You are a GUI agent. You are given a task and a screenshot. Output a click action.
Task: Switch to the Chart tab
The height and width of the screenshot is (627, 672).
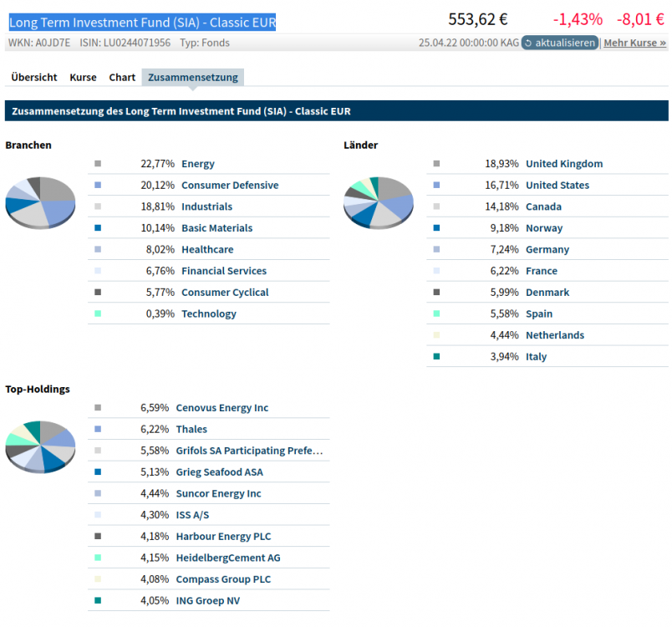pyautogui.click(x=122, y=77)
